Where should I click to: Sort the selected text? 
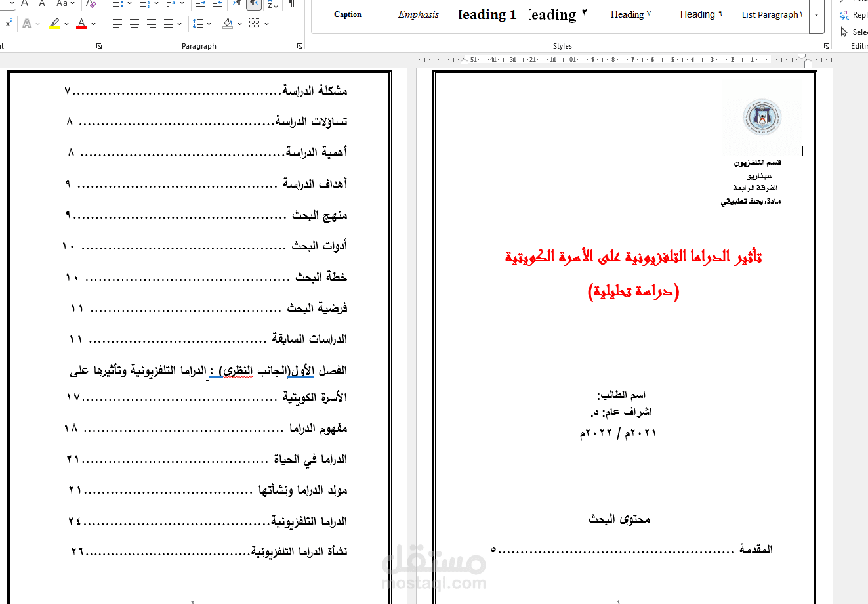(x=273, y=4)
